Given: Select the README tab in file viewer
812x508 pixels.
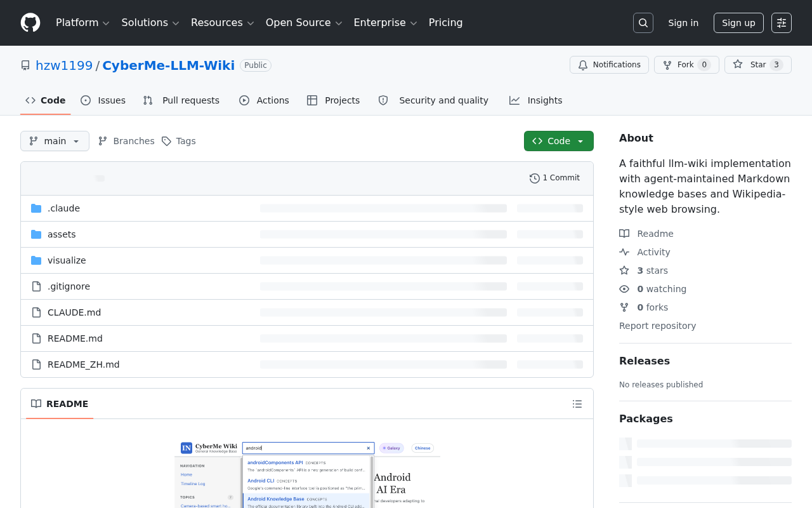Looking at the screenshot, I should 60,404.
